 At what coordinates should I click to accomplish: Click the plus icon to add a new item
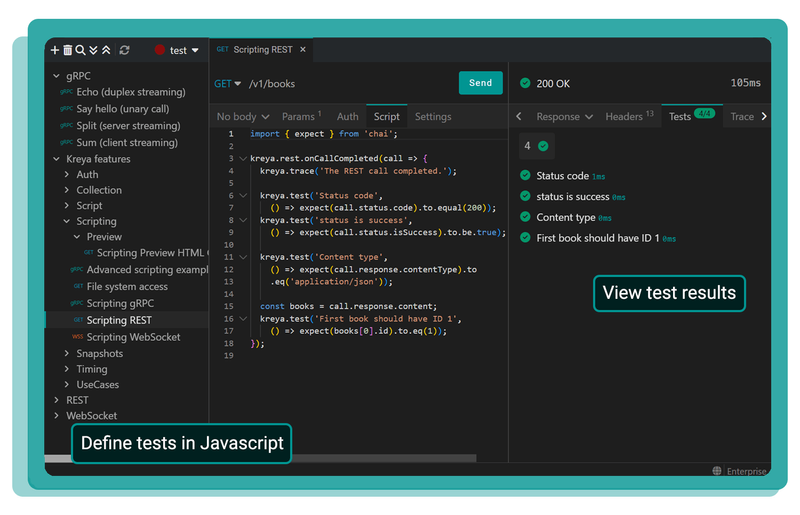pos(55,50)
